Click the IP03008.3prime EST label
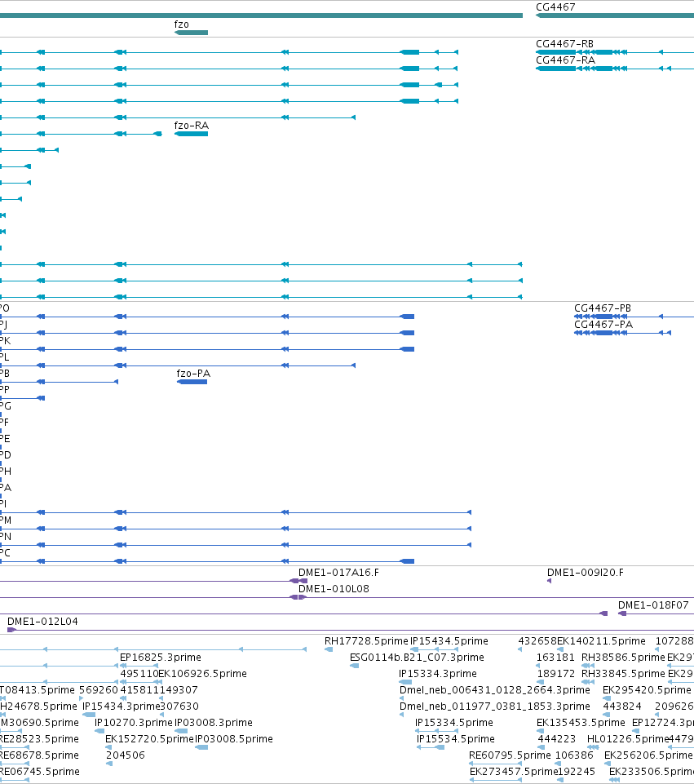The image size is (694, 784). [x=214, y=723]
